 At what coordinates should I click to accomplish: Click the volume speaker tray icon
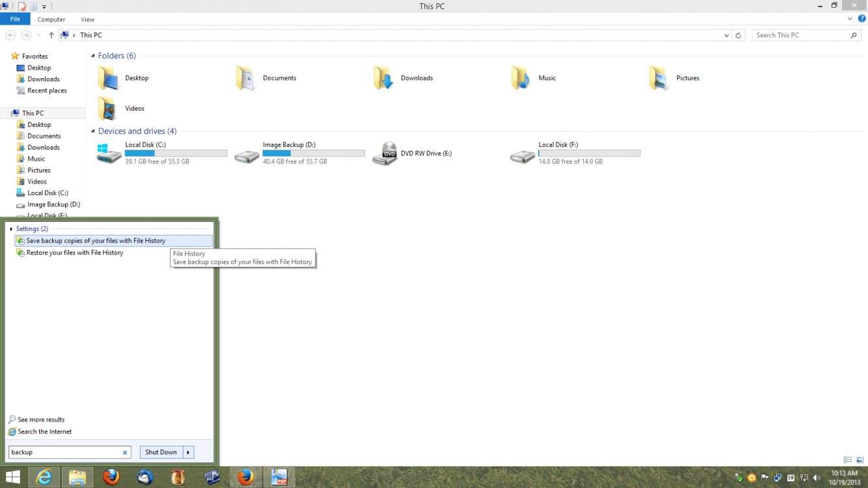817,477
